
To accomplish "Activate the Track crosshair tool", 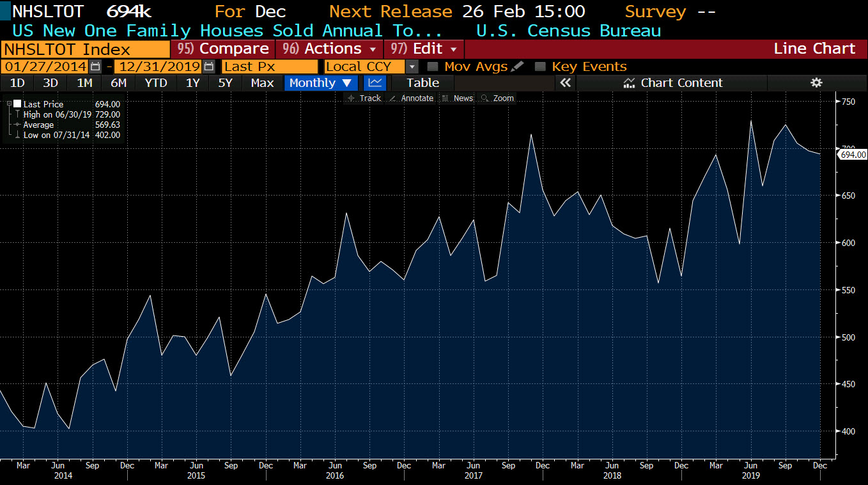I will (364, 98).
